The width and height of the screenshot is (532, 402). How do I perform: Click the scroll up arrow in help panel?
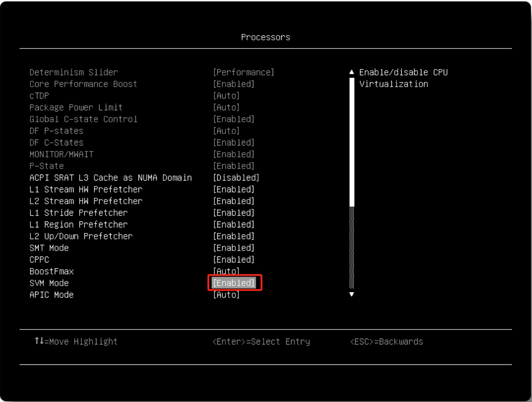click(x=352, y=73)
